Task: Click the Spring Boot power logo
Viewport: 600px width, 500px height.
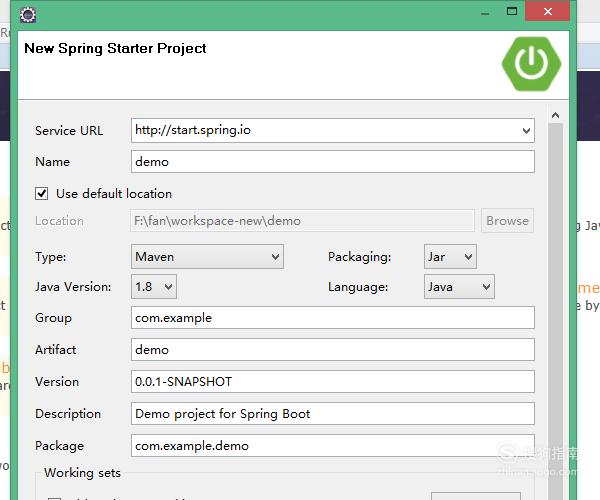Action: coord(532,64)
